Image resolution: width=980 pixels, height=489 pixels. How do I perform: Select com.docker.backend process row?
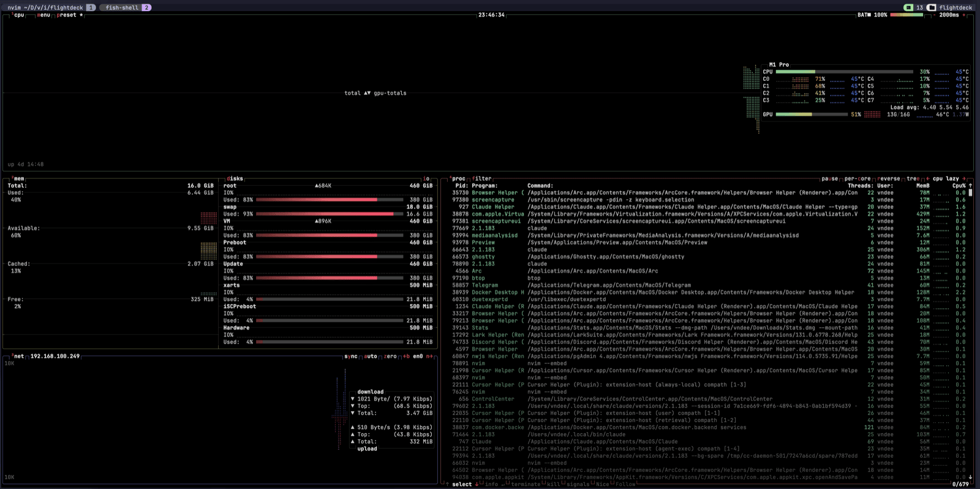tap(709, 428)
